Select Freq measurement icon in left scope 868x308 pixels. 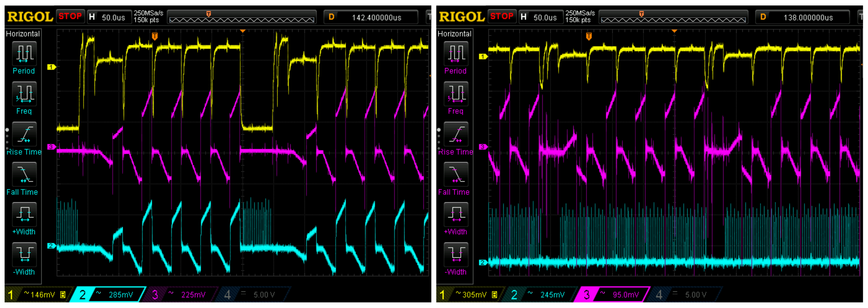tap(24, 94)
